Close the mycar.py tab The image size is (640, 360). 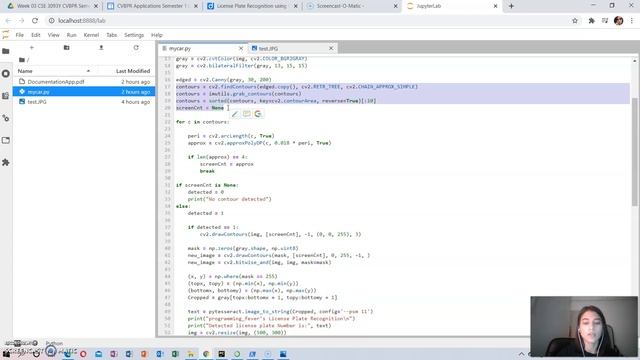(x=241, y=48)
